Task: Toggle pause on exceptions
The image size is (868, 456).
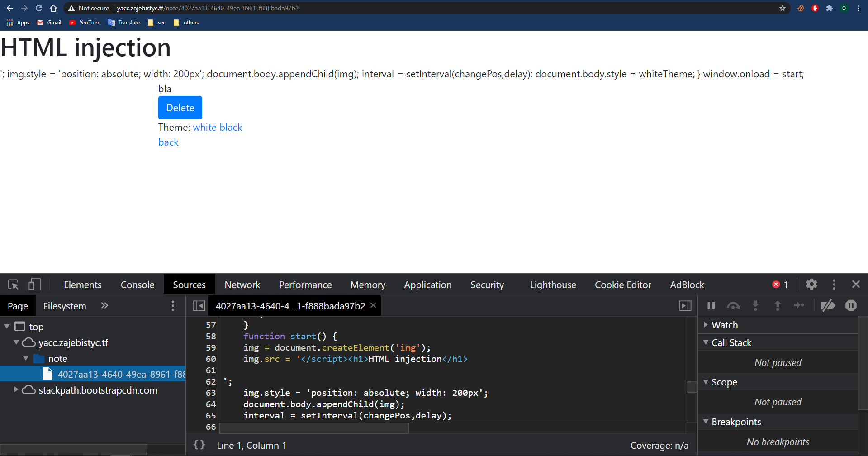Action: coord(851,306)
